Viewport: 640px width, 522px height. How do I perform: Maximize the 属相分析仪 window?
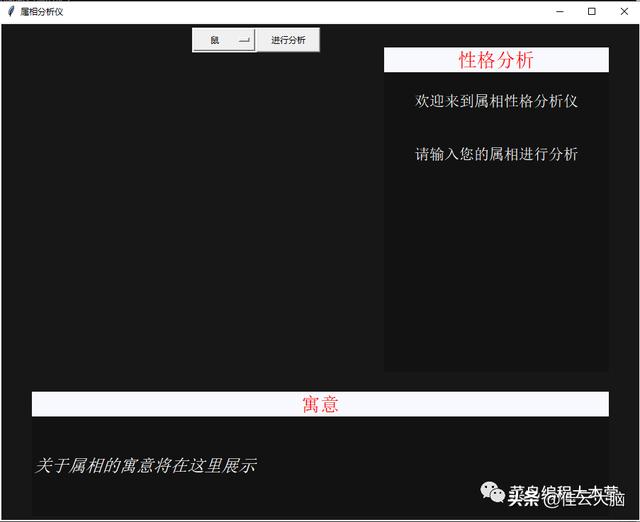[x=591, y=11]
